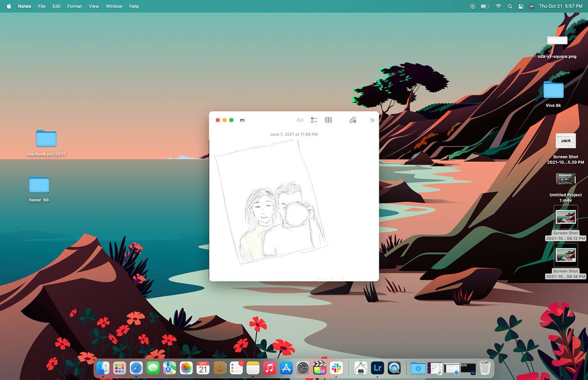Open the Edit menu
Image resolution: width=588 pixels, height=380 pixels.
click(x=56, y=6)
